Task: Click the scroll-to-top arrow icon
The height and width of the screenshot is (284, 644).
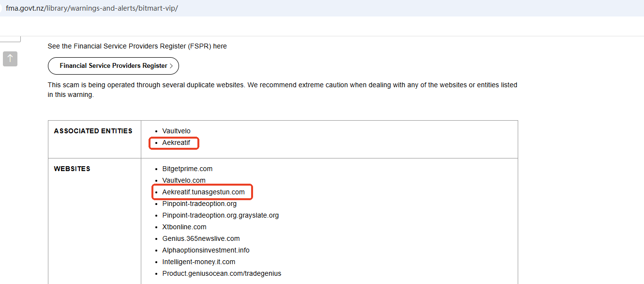Action: 10,59
